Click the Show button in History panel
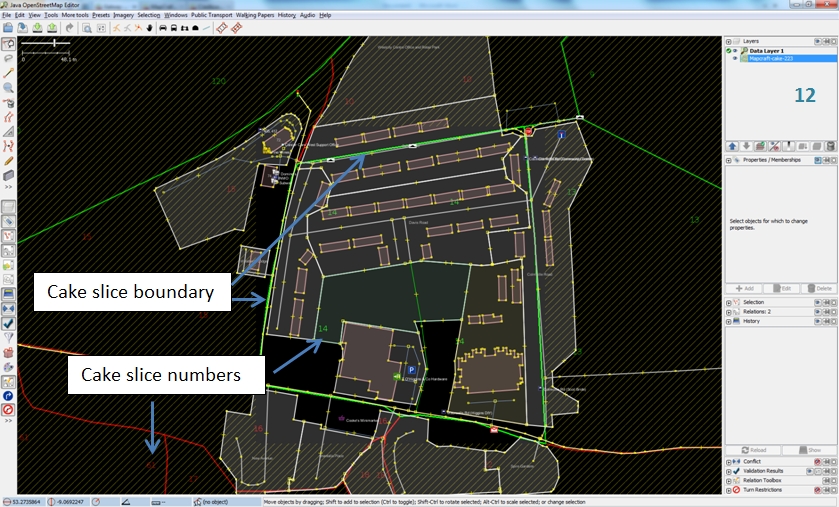The height and width of the screenshot is (507, 839). [x=809, y=450]
